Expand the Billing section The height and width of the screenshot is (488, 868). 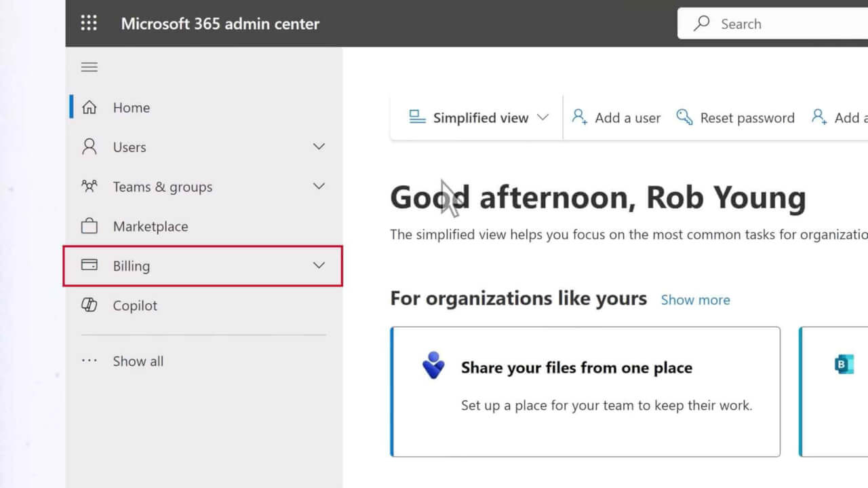pos(319,265)
